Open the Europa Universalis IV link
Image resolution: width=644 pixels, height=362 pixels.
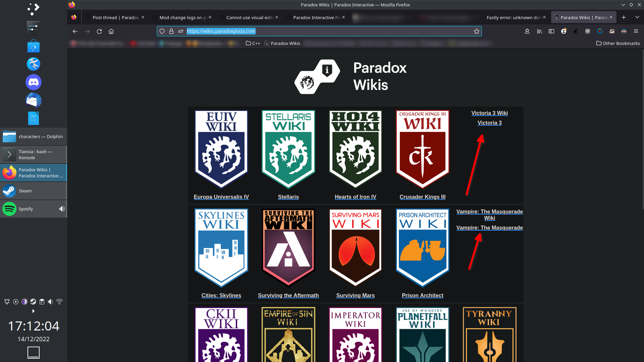[221, 197]
